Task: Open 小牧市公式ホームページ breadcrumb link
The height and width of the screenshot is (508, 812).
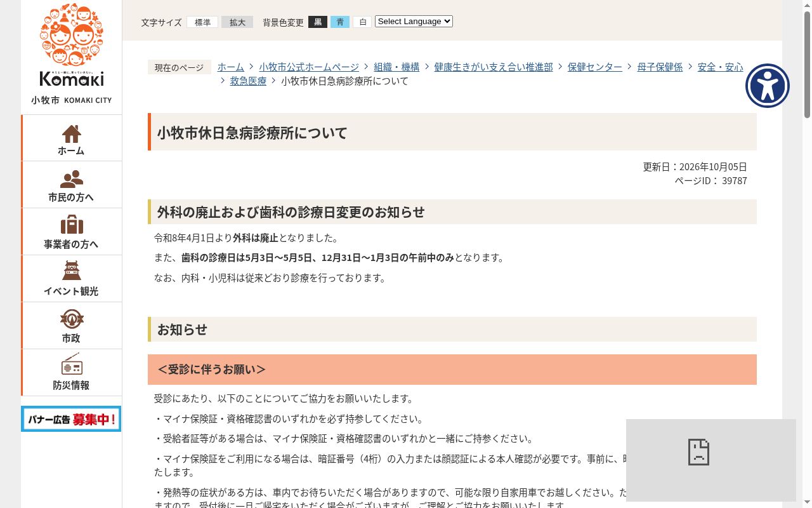Action: pyautogui.click(x=309, y=67)
